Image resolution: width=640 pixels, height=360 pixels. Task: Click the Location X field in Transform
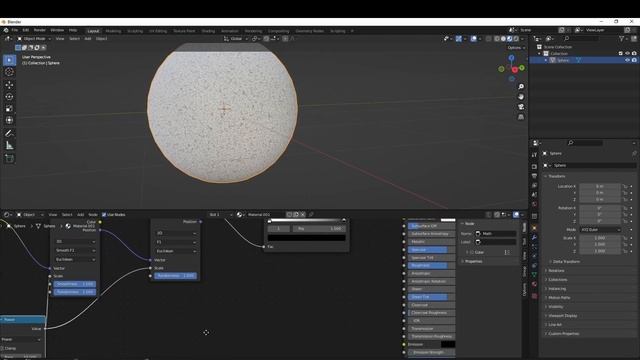600,187
